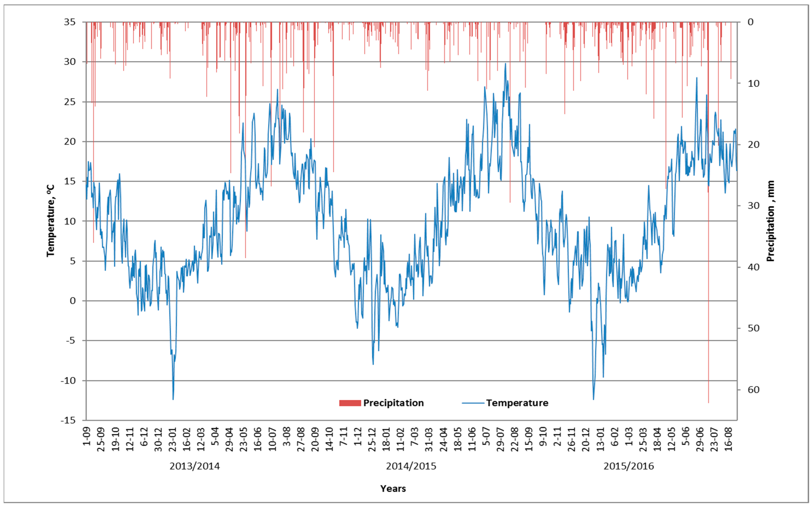The width and height of the screenshot is (812, 507).
Task: Select the 2013/2014 season label
Action: (195, 466)
